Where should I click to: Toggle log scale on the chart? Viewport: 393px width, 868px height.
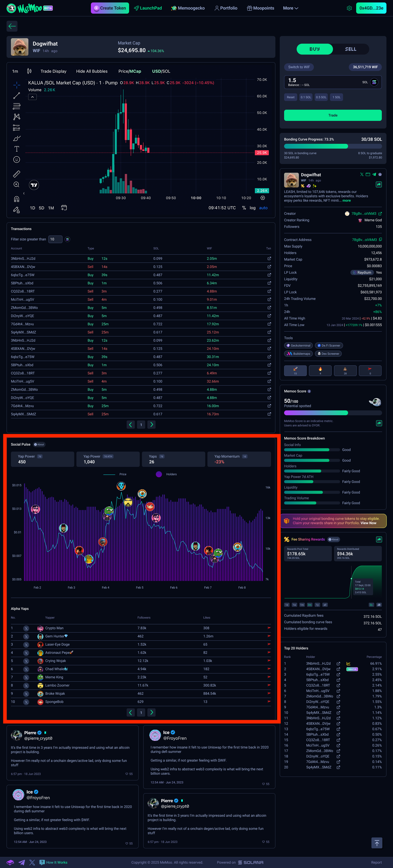252,208
